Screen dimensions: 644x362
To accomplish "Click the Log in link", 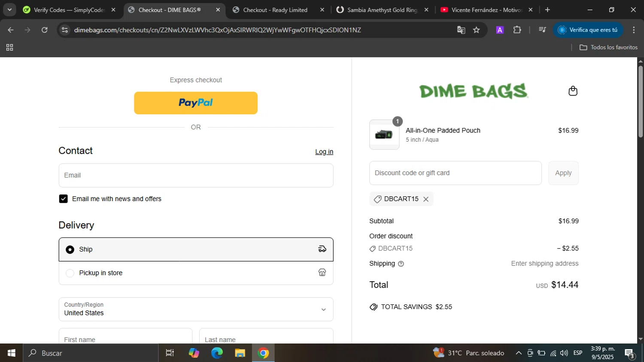I will click(324, 152).
